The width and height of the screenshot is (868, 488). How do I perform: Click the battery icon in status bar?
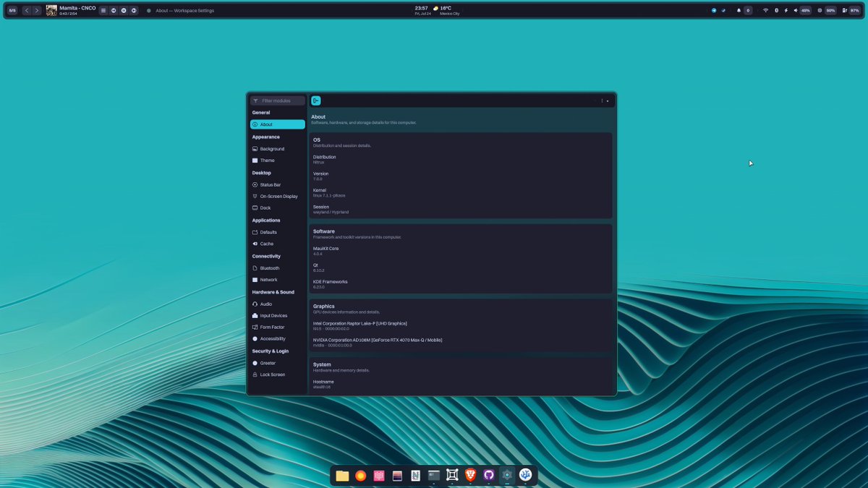pyautogui.click(x=845, y=10)
